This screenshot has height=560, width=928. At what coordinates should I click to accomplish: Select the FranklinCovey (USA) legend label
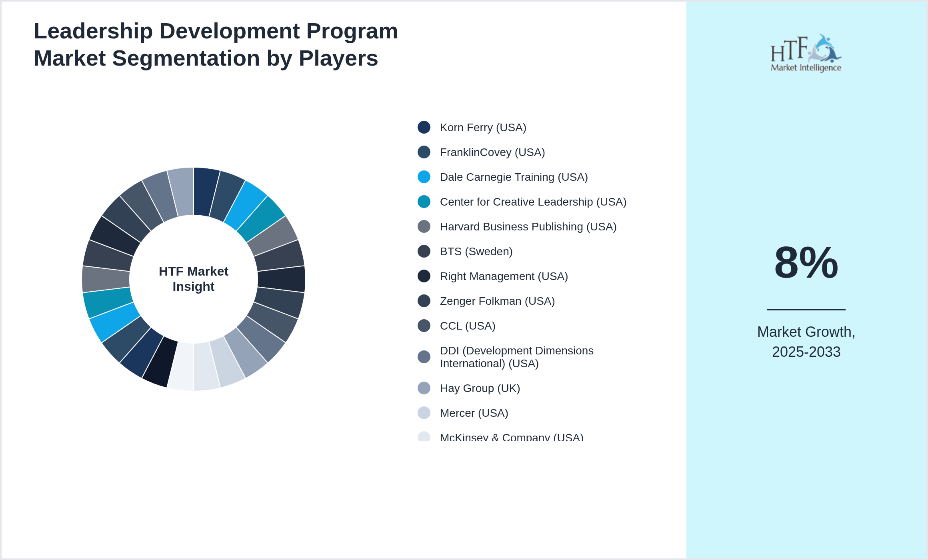pyautogui.click(x=492, y=152)
